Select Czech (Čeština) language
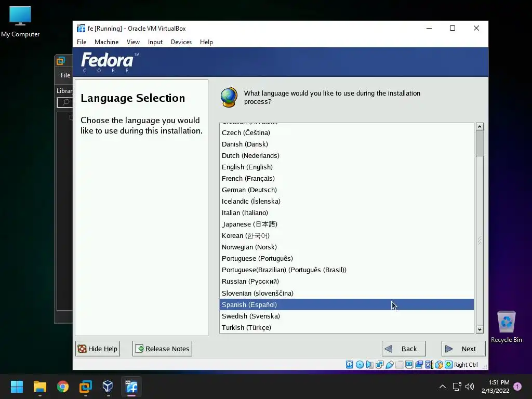Image resolution: width=532 pixels, height=399 pixels. coord(347,132)
